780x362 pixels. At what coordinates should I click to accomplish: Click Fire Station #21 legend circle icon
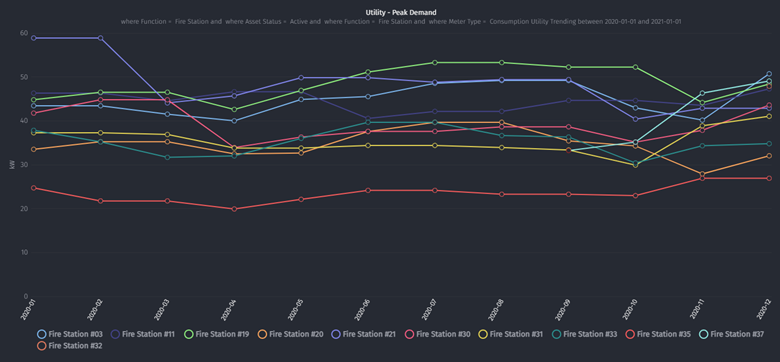337,334
